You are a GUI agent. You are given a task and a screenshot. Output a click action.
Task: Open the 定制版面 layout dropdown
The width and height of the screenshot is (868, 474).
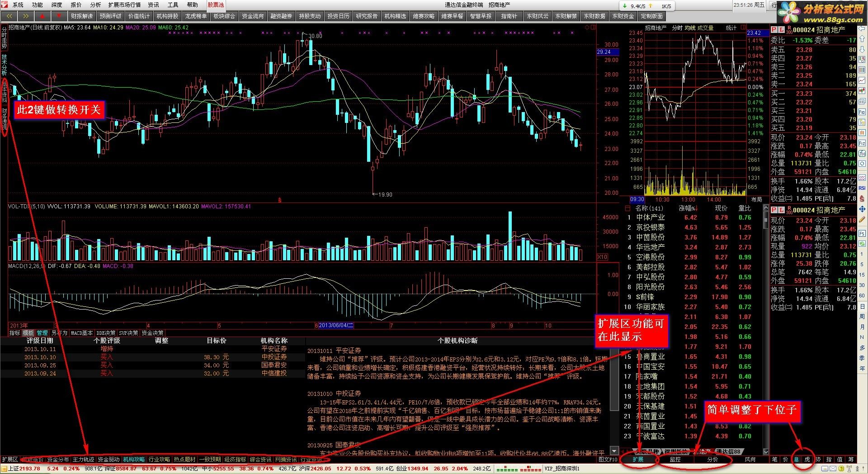pos(651,16)
